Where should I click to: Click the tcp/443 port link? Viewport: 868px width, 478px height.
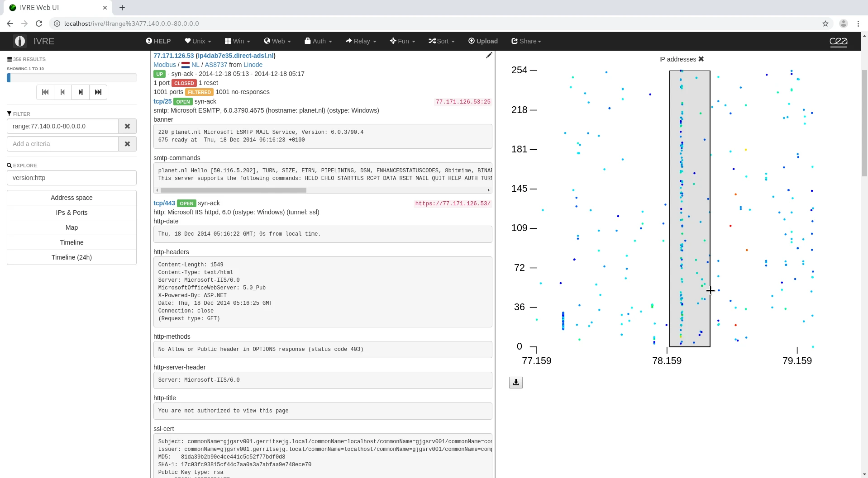[x=164, y=203]
